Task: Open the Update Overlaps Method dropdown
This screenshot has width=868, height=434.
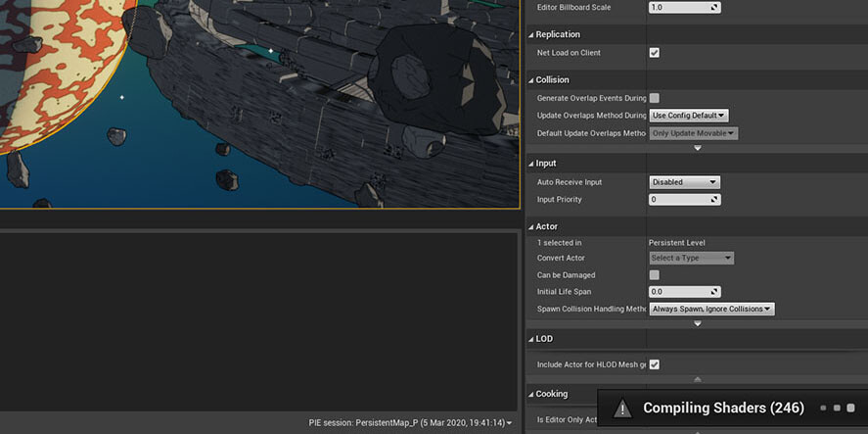Action: coord(689,116)
